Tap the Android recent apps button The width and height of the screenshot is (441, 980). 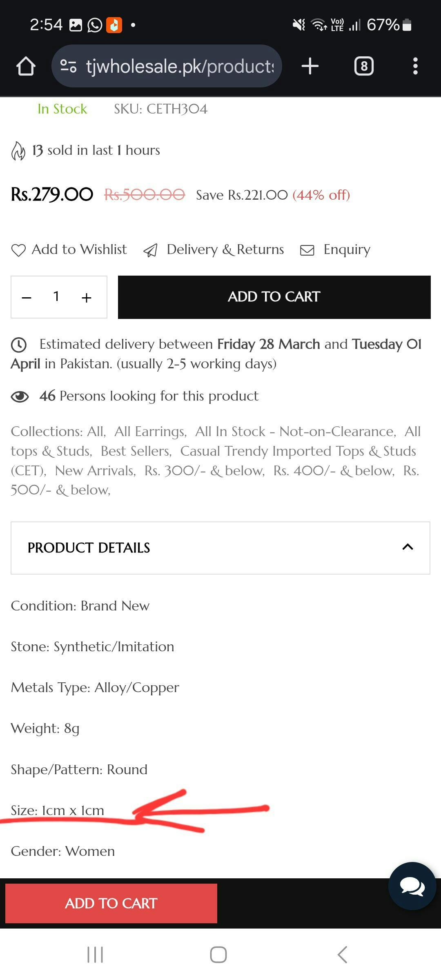click(95, 955)
